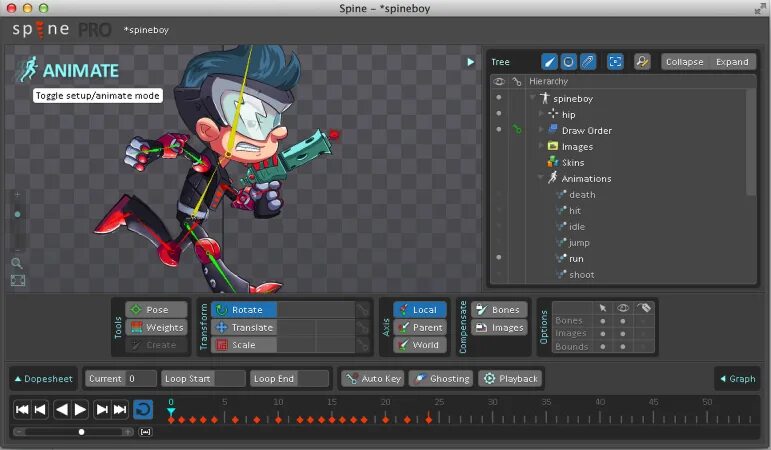Click the Loop End input field
The image size is (771, 450).
pos(313,379)
